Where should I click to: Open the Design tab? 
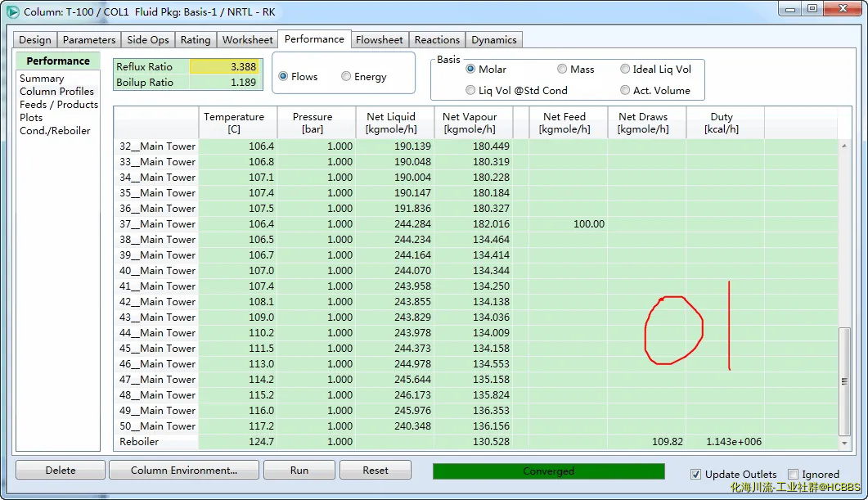[35, 40]
